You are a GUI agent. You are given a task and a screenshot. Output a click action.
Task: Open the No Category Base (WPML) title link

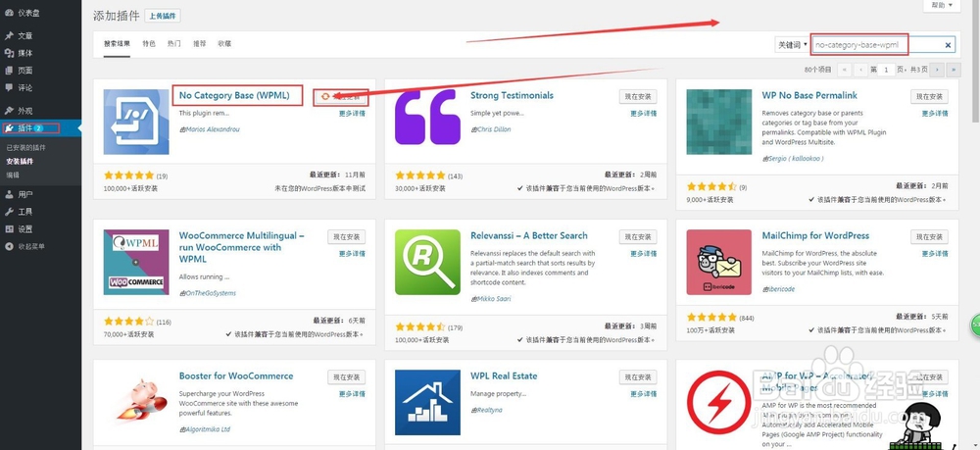point(234,96)
